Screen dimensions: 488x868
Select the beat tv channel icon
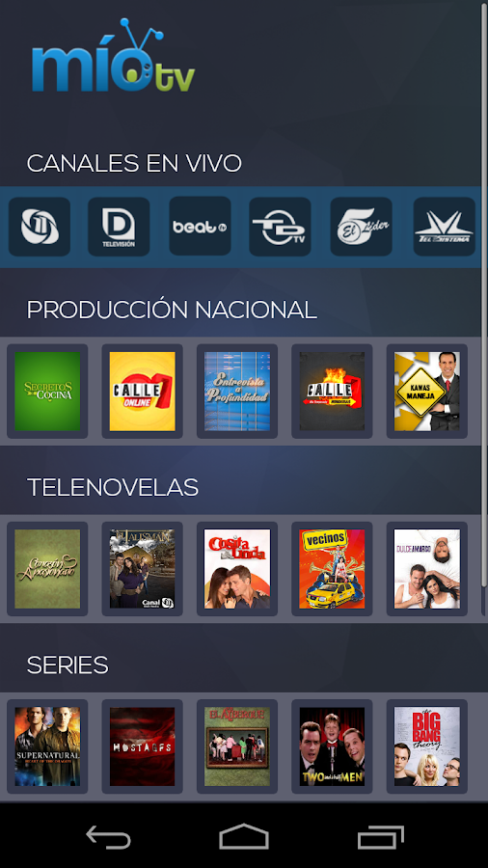[x=200, y=226]
